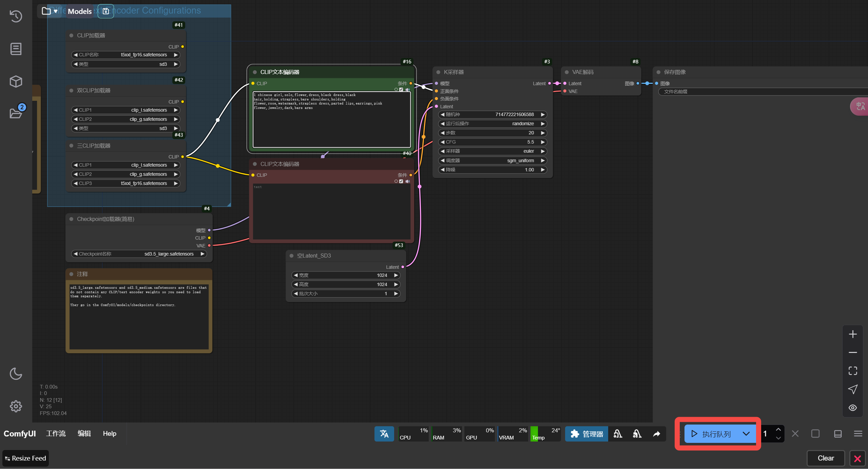Expand the 执行队列 dropdown arrow
Viewport: 868px width, 469px height.
[x=746, y=434]
